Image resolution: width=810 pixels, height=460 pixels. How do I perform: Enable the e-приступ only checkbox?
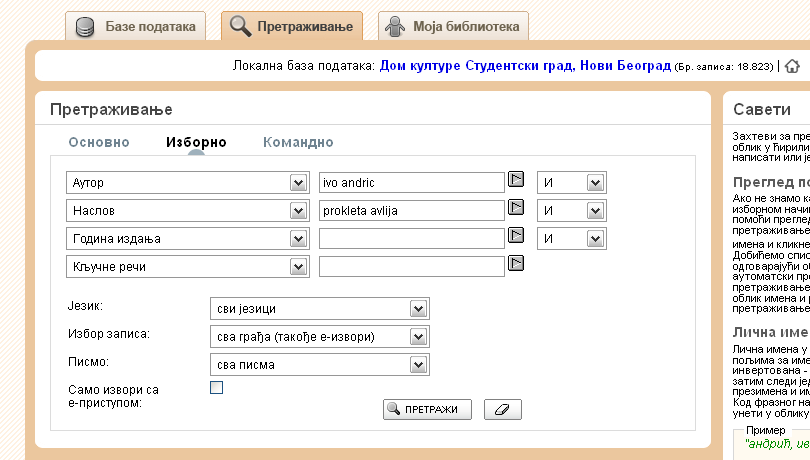pos(216,388)
